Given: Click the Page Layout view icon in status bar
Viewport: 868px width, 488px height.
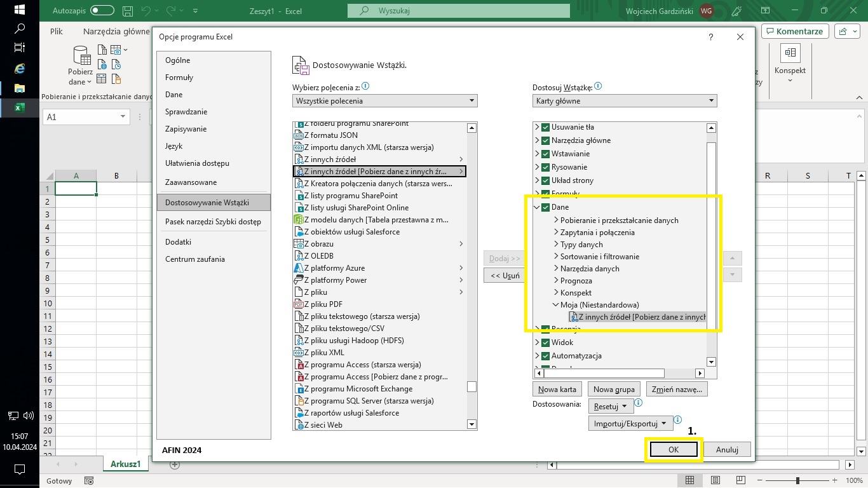Looking at the screenshot, I should click(715, 480).
